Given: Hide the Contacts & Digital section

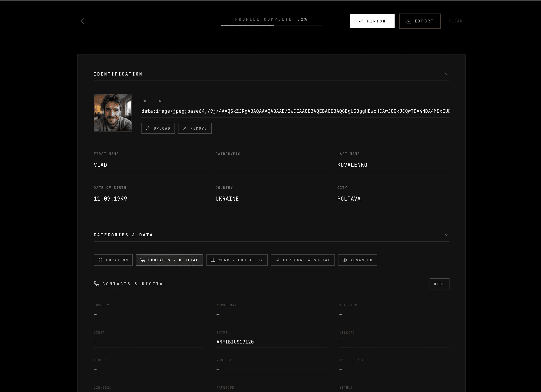Looking at the screenshot, I should click(x=439, y=284).
